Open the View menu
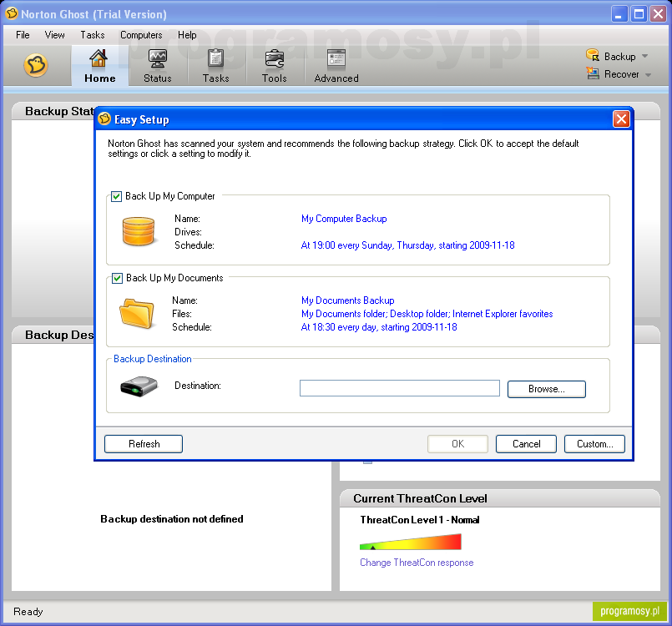The width and height of the screenshot is (672, 626). [x=55, y=35]
